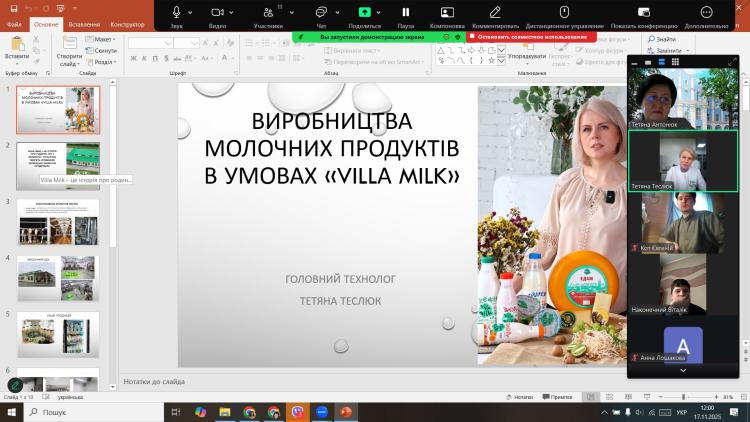This screenshot has width=750, height=422.
Task: Open the Конструктор ribbon tab
Action: (127, 24)
